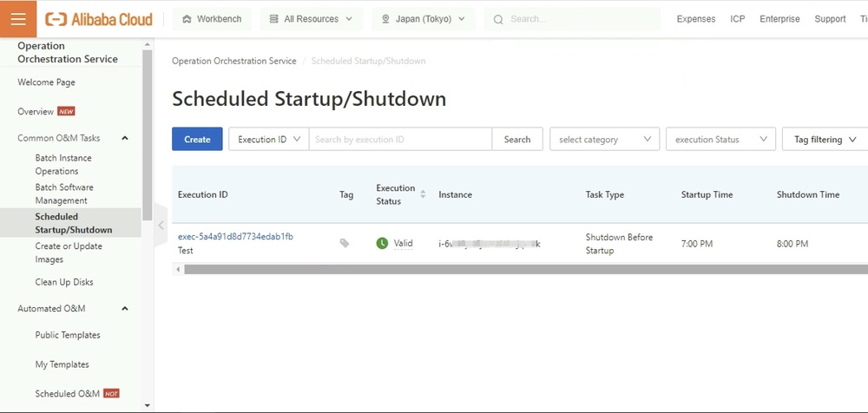Open the Expenses menu
Screen dimensions: 868x413
(x=696, y=19)
